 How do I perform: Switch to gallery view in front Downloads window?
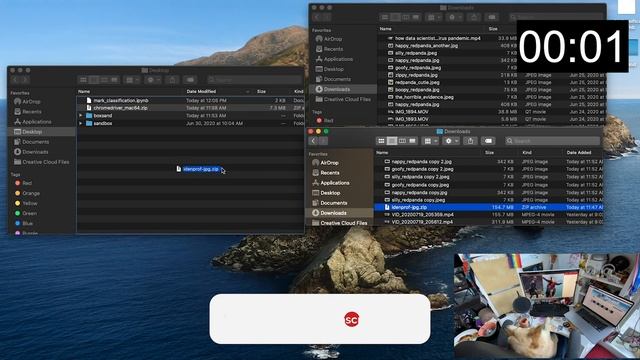pos(412,141)
